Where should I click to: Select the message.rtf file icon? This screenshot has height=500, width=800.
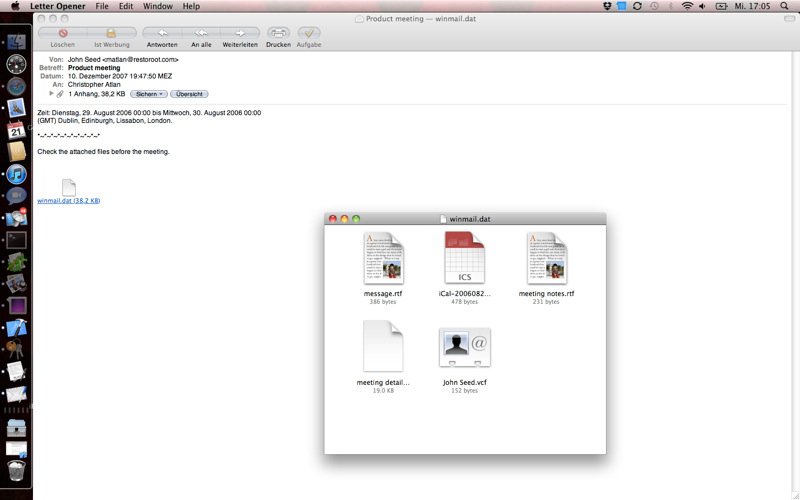coord(383,258)
